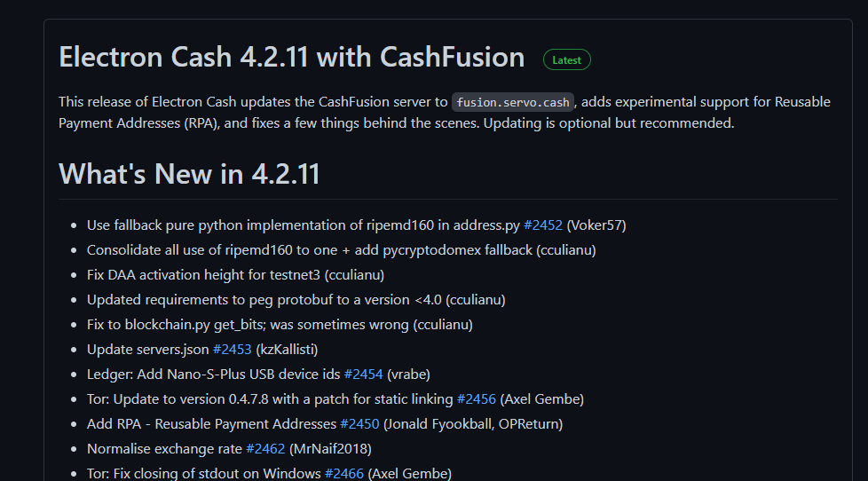Click the peg protobuf requirements entry
This screenshot has height=481, width=868.
pyautogui.click(x=296, y=300)
